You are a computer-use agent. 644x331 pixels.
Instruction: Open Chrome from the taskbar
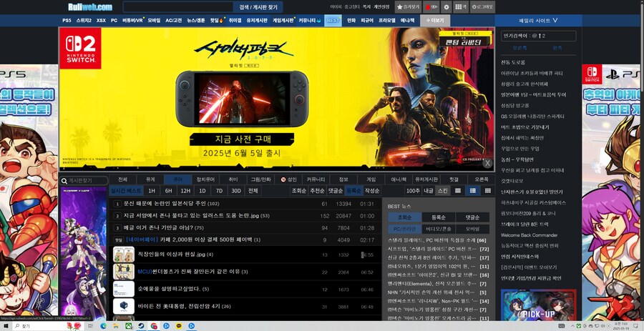pyautogui.click(x=154, y=326)
